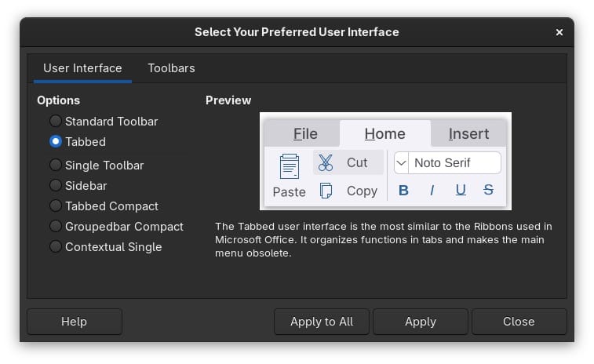Pick the Sidebar interface option
The width and height of the screenshot is (594, 364).
tap(56, 186)
